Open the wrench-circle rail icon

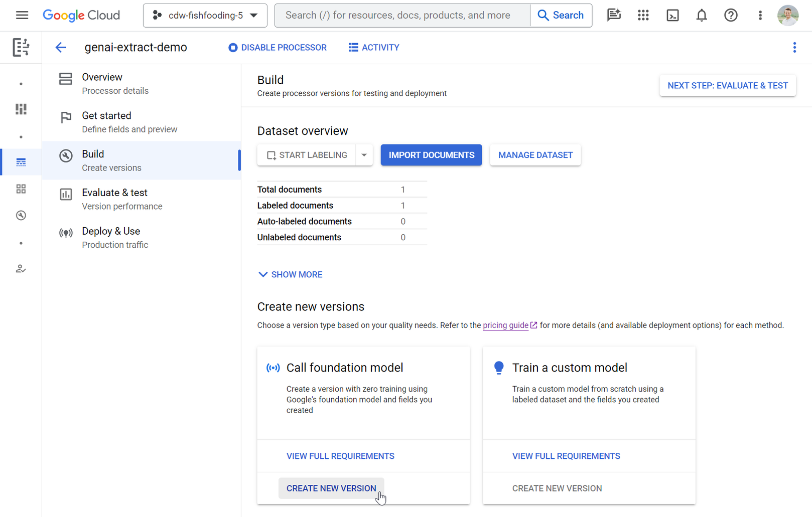(21, 216)
